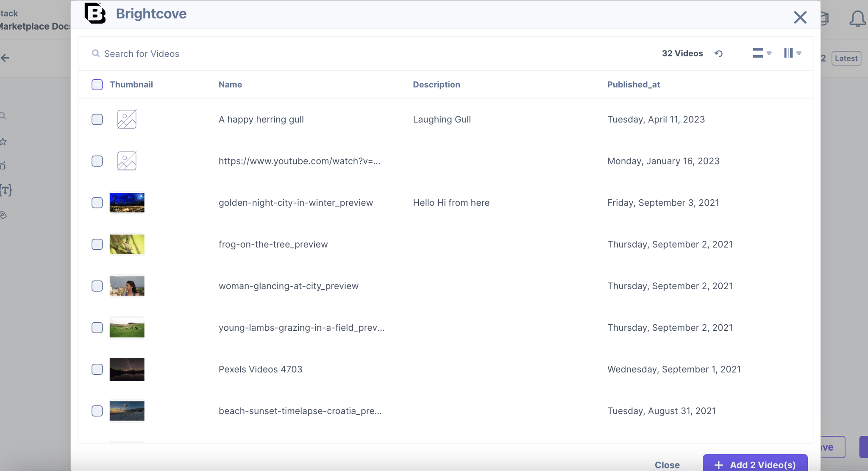This screenshot has height=471, width=868.
Task: Open the column selector dropdown
Action: (x=793, y=53)
